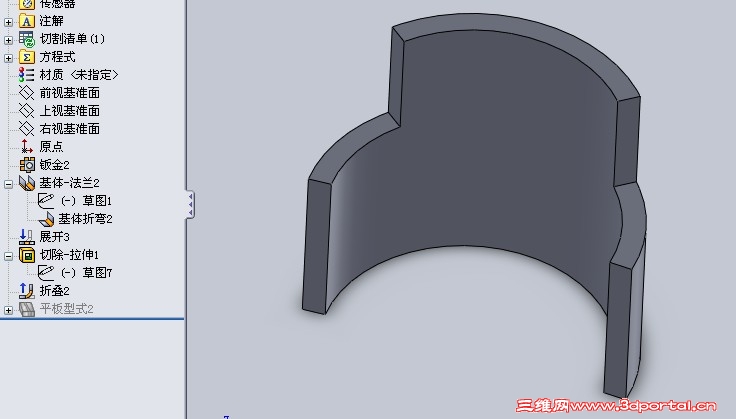Click the 基体折弯2 bend icon

(x=46, y=219)
